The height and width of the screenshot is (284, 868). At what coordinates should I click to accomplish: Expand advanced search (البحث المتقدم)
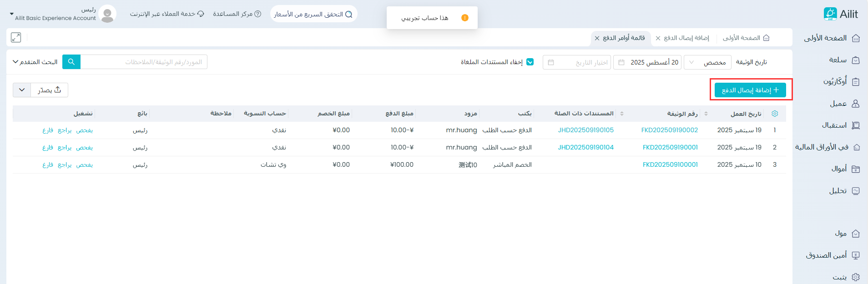(x=35, y=62)
